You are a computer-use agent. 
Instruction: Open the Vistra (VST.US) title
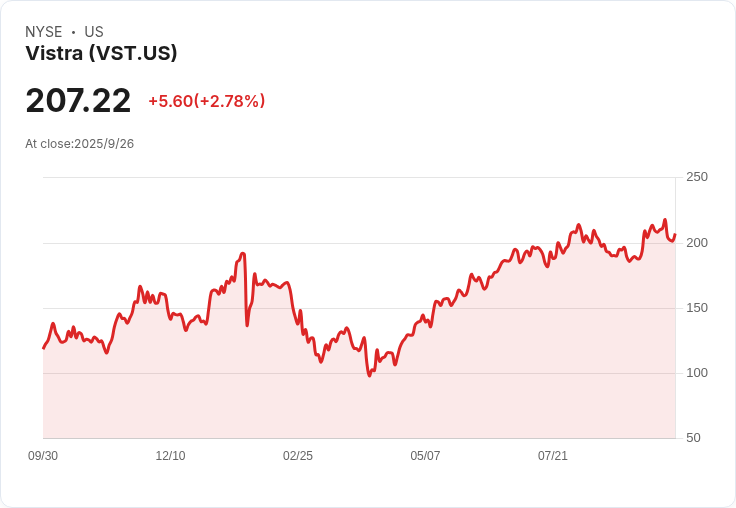pos(101,54)
